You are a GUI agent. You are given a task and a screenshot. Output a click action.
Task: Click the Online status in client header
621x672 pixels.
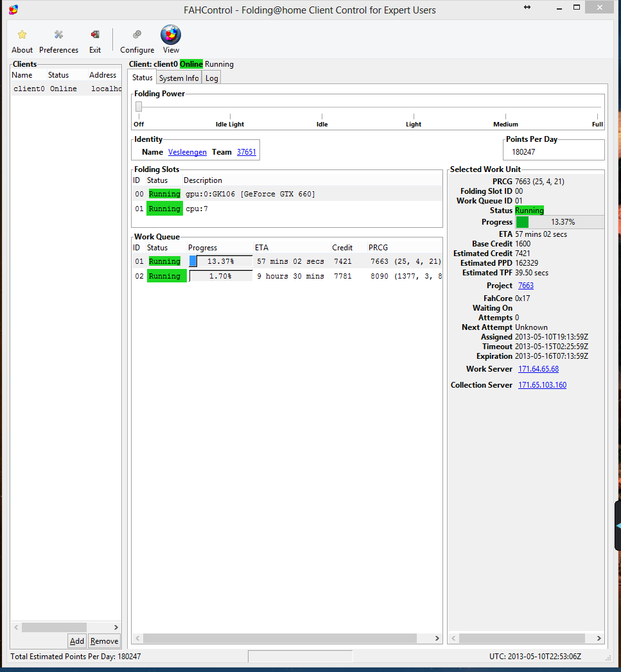click(x=191, y=64)
